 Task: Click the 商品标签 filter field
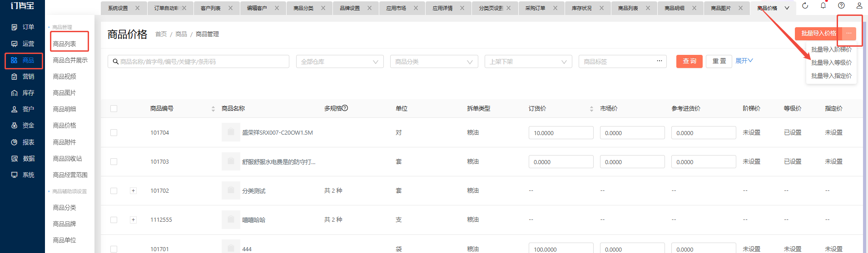[622, 62]
